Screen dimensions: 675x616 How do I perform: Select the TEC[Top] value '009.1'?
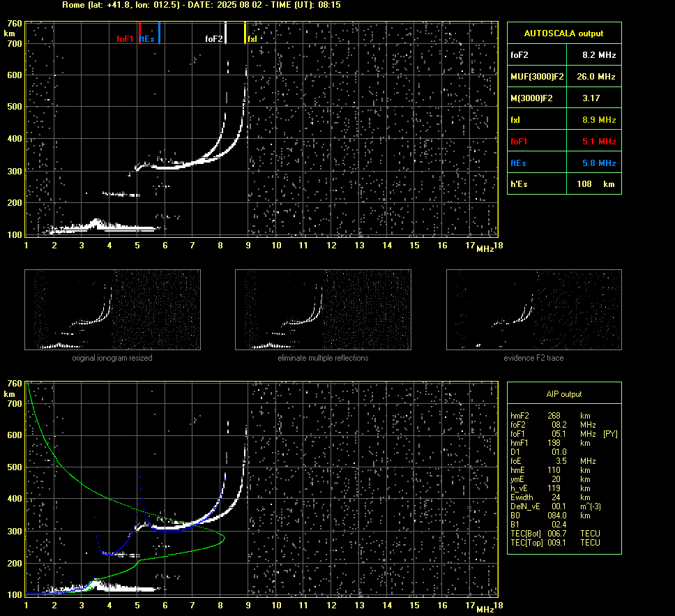click(x=556, y=542)
